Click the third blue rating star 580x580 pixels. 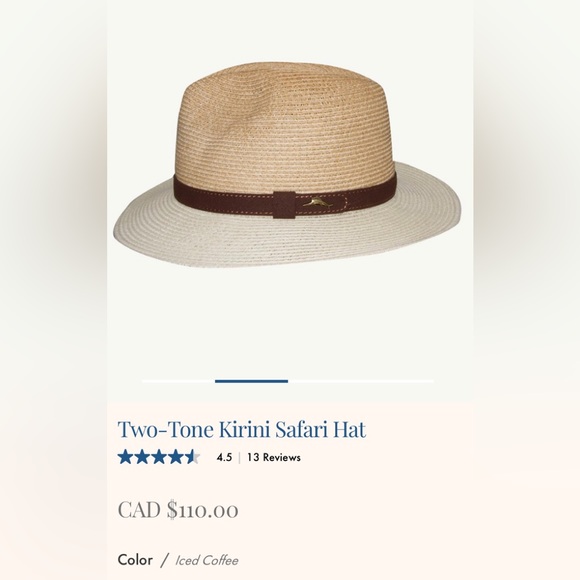pyautogui.click(x=159, y=457)
